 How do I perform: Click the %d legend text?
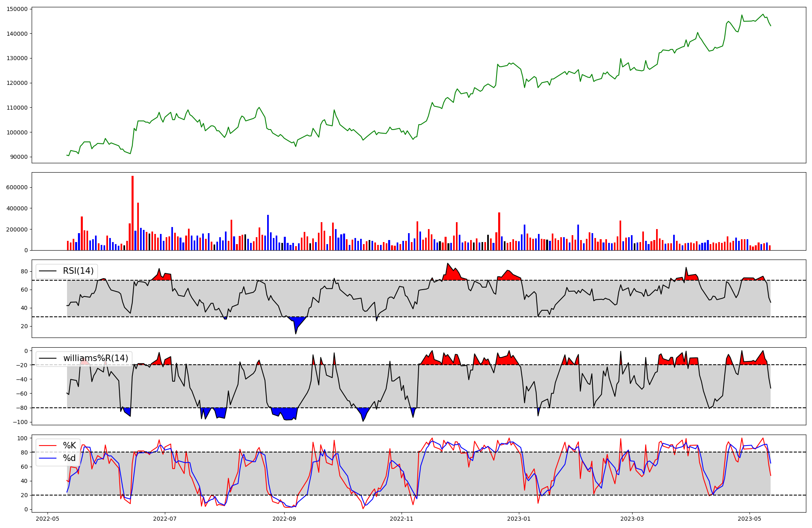69,458
